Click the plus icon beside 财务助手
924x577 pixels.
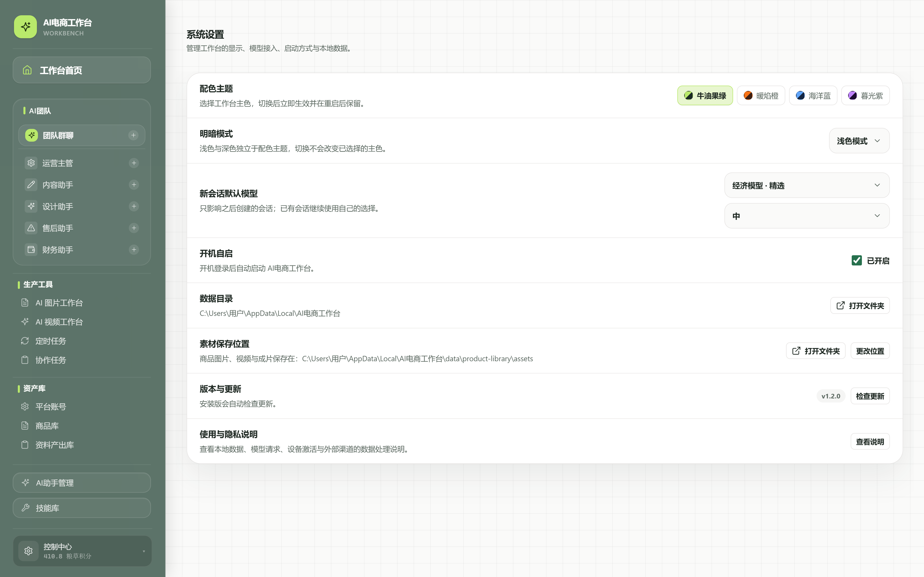pyautogui.click(x=134, y=250)
